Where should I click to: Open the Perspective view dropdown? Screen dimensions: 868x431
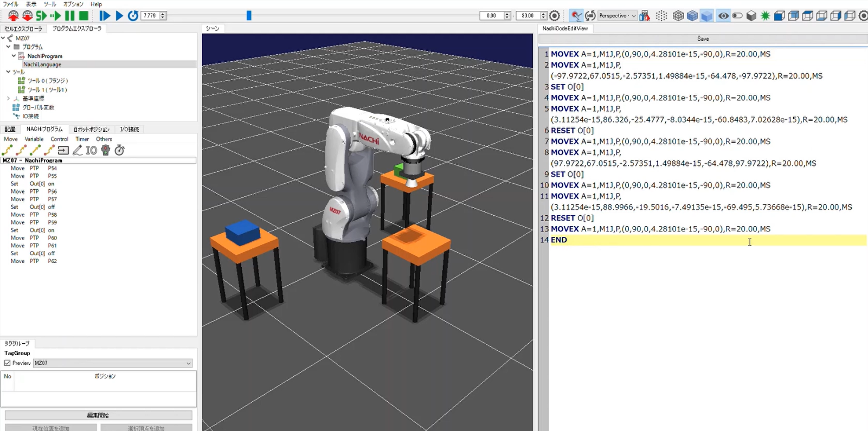pos(617,16)
